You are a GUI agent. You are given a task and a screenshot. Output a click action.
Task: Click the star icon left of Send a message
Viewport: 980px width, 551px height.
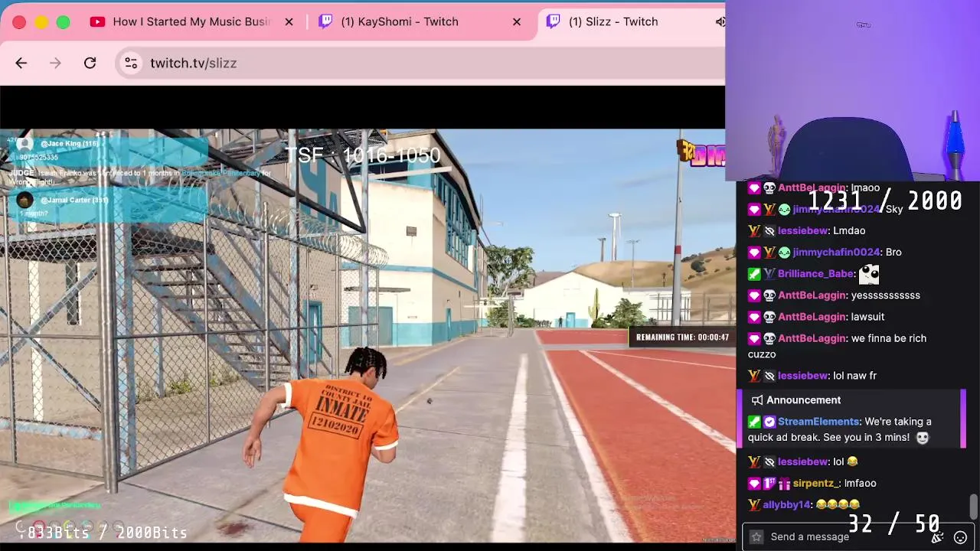click(756, 536)
